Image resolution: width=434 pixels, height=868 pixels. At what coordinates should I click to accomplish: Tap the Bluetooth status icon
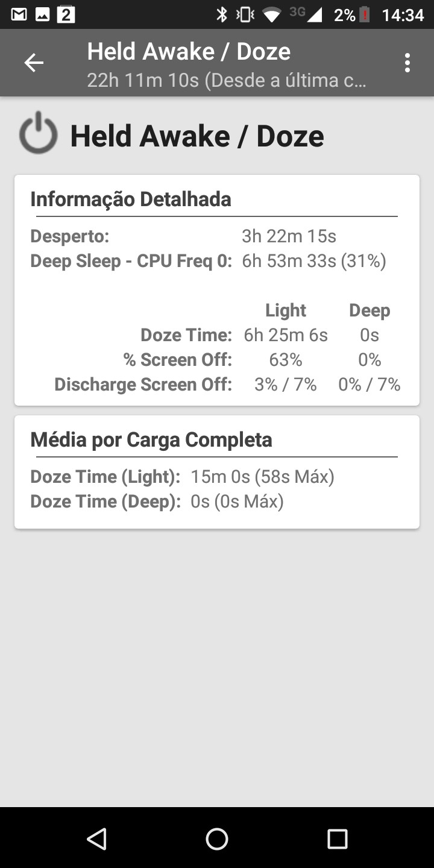point(222,14)
